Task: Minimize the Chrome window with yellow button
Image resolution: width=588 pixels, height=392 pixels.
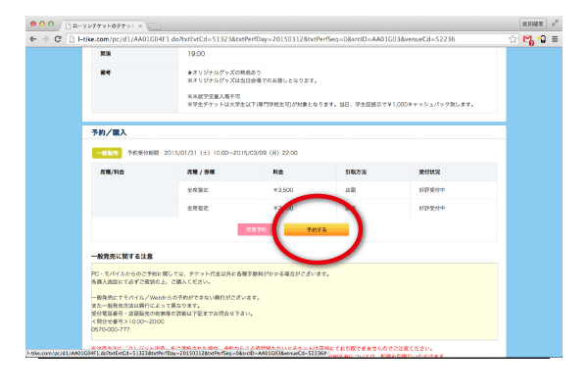Action: coord(42,24)
